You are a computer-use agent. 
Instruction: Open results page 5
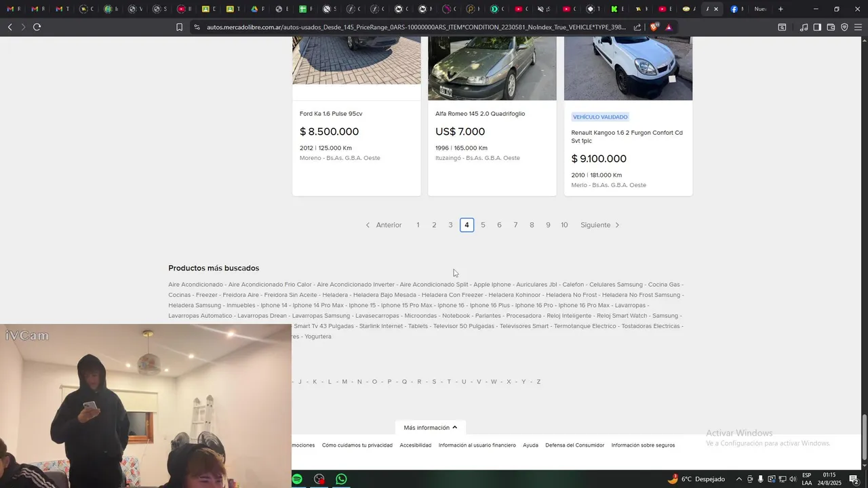483,225
